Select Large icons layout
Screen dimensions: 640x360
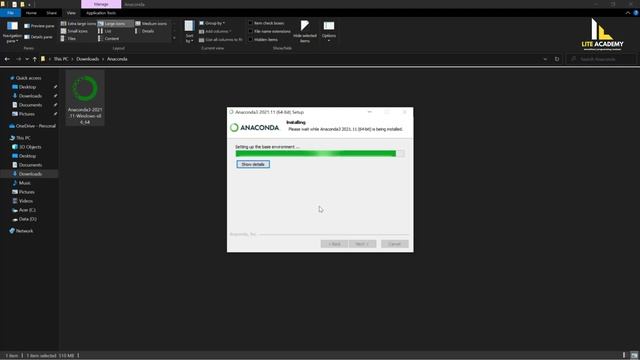pos(115,24)
